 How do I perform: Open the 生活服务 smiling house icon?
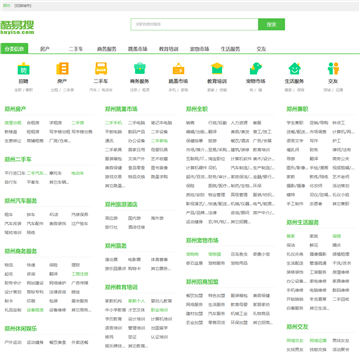pyautogui.click(x=294, y=68)
